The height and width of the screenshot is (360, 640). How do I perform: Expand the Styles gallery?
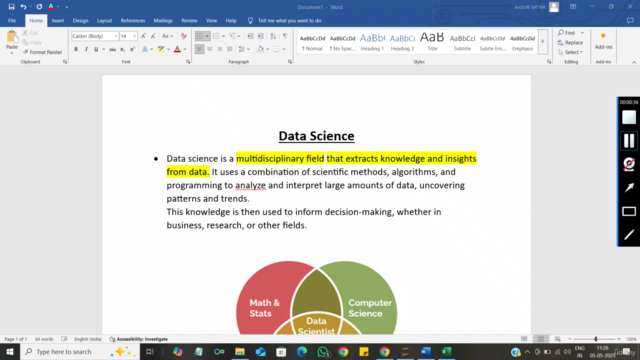[542, 42]
